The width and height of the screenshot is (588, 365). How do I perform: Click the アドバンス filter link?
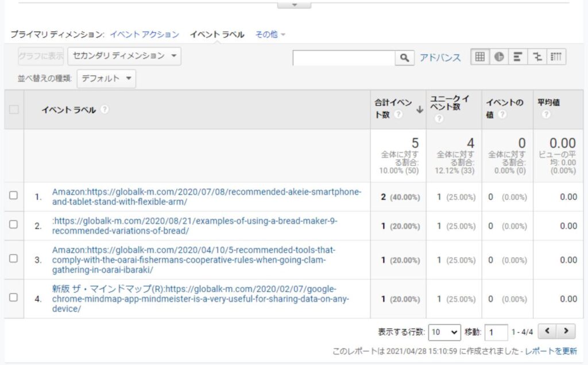pyautogui.click(x=440, y=57)
